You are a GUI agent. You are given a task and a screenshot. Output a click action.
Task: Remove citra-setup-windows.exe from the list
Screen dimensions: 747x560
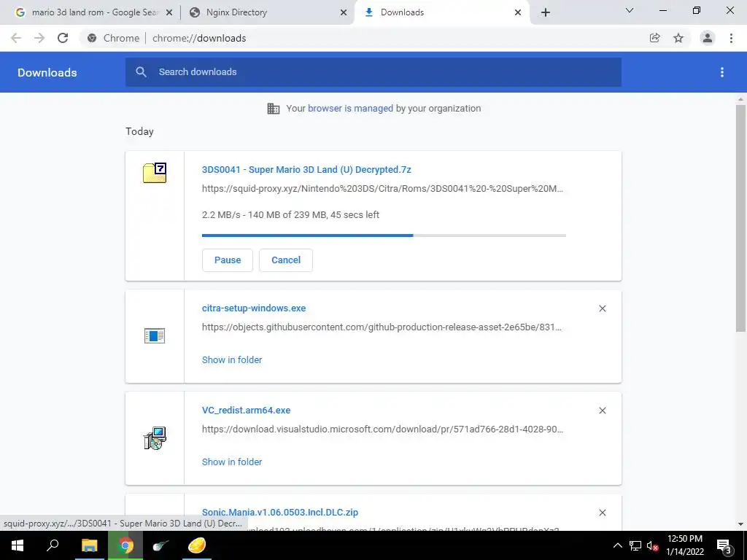pos(602,308)
